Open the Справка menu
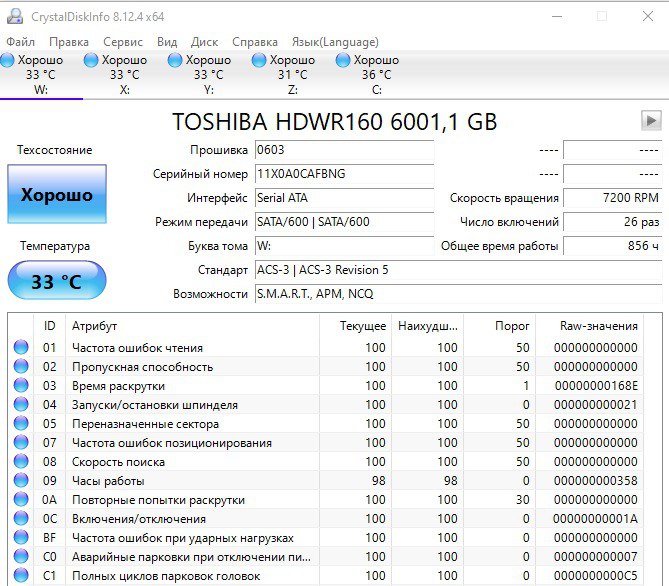The height and width of the screenshot is (586, 669). (x=255, y=42)
